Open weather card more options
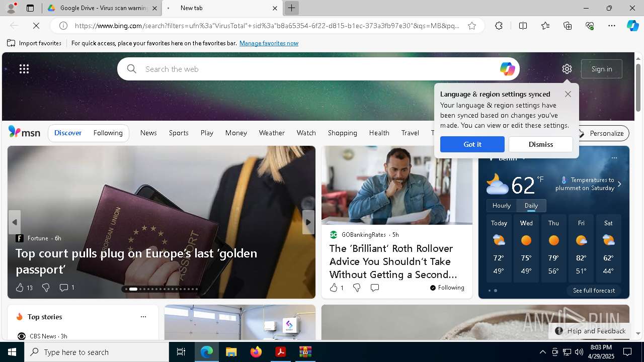Screen dimensions: 644x362 614,158
